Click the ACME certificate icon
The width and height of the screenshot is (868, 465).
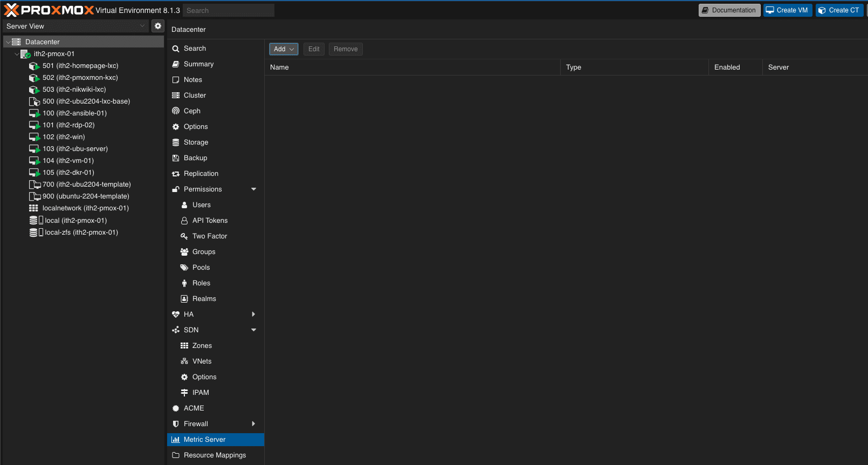(176, 408)
